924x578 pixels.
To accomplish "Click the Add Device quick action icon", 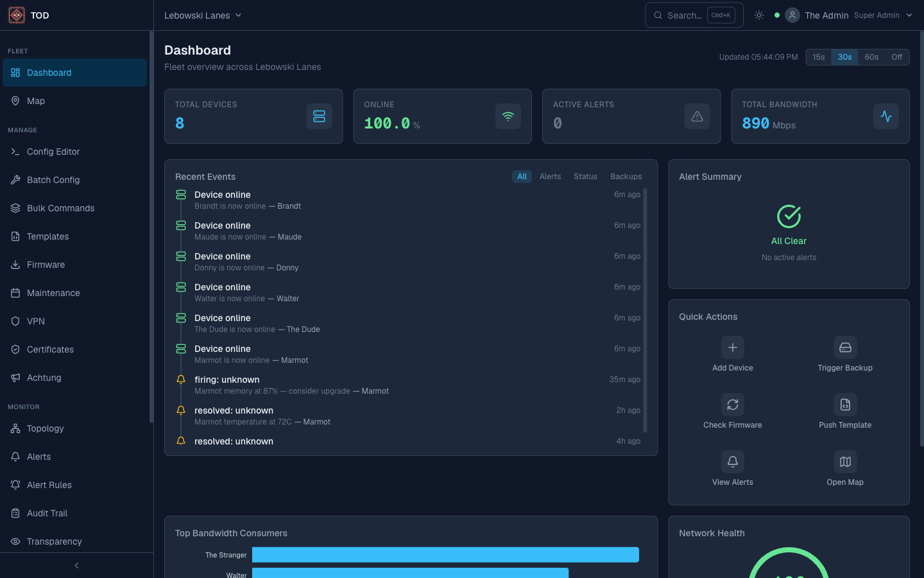I will pos(732,347).
